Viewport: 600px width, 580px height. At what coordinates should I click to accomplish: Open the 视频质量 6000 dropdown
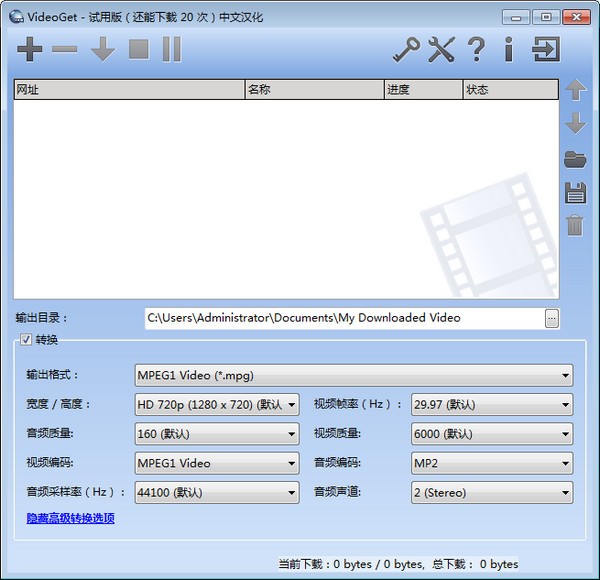tap(492, 434)
